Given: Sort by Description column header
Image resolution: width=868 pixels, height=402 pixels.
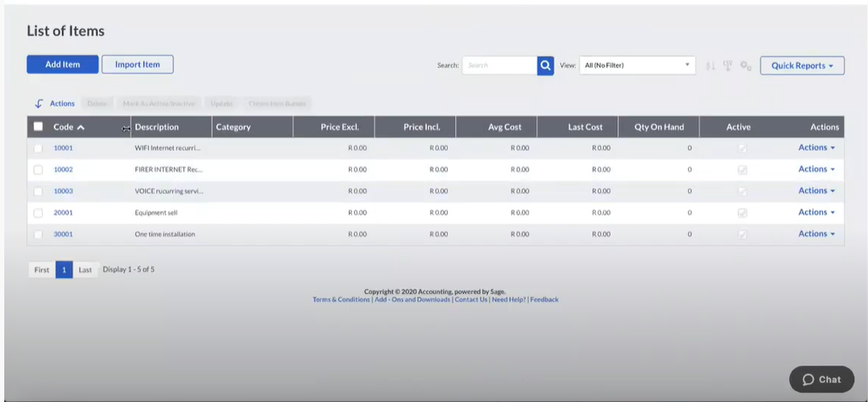Looking at the screenshot, I should tap(157, 127).
